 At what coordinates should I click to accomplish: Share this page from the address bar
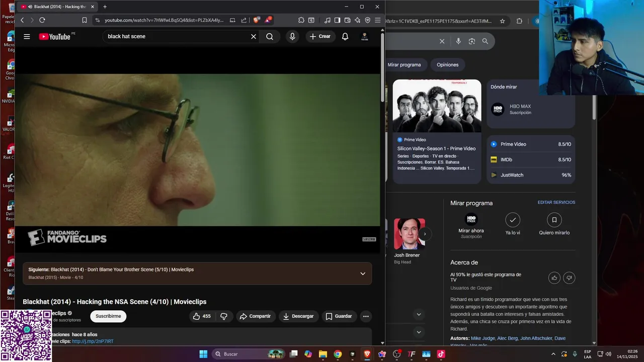point(244,20)
